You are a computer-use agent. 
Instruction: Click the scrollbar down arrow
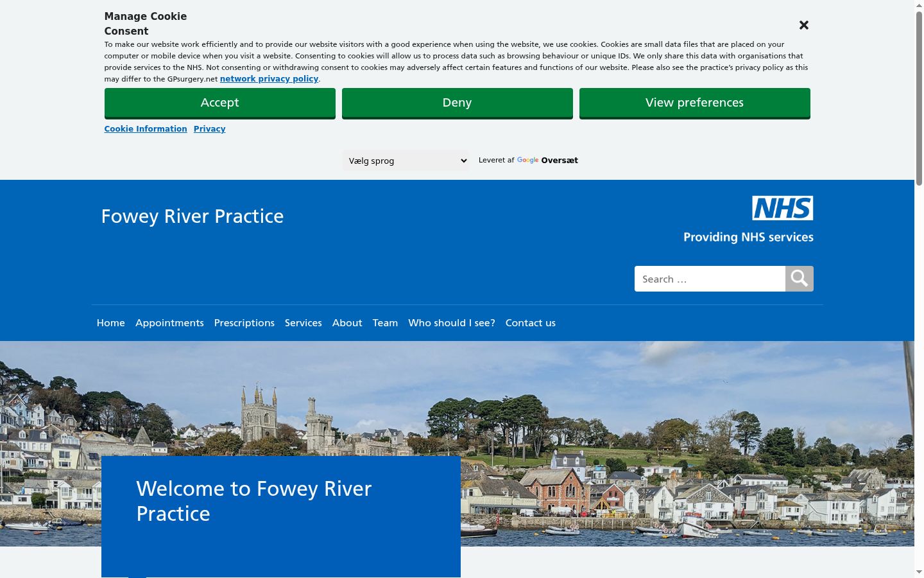[919, 572]
